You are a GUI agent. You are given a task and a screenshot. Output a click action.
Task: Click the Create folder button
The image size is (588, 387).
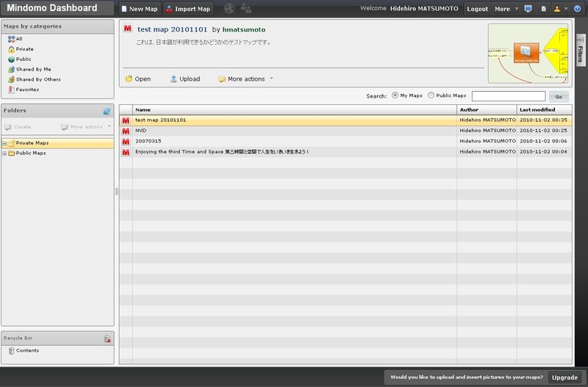click(x=18, y=127)
